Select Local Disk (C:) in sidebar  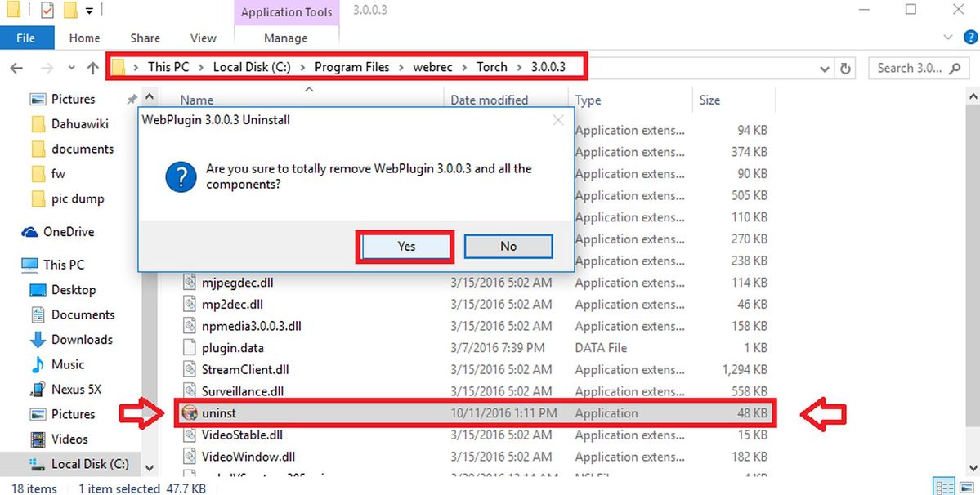[x=90, y=464]
